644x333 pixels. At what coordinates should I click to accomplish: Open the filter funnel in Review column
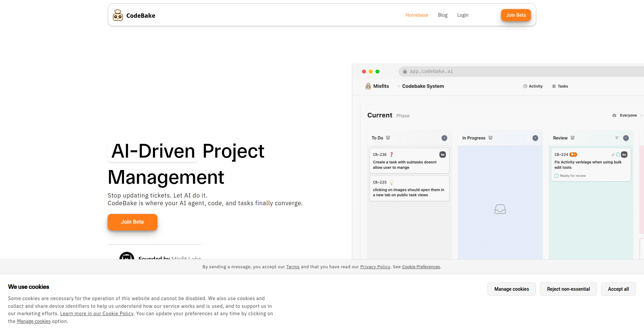(617, 138)
